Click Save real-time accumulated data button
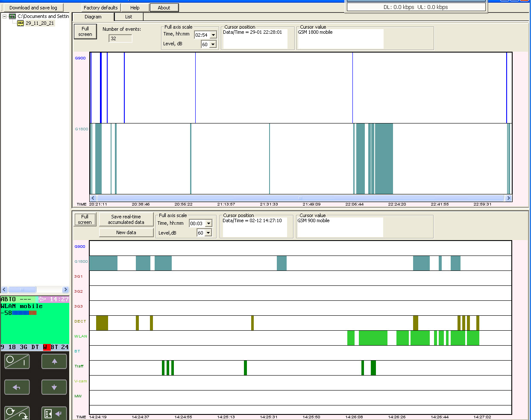The height and width of the screenshot is (420, 531). click(126, 220)
